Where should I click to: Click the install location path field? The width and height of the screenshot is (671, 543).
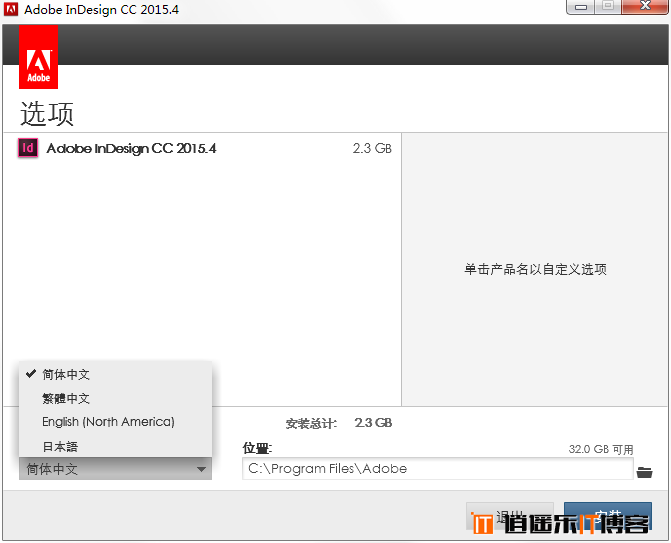[437, 469]
